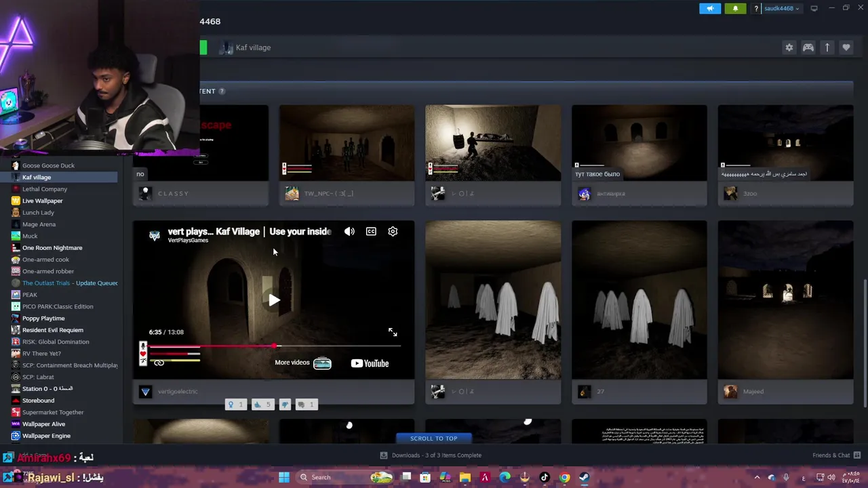Click the thumbs down rating button
Image resolution: width=868 pixels, height=488 pixels.
click(285, 405)
